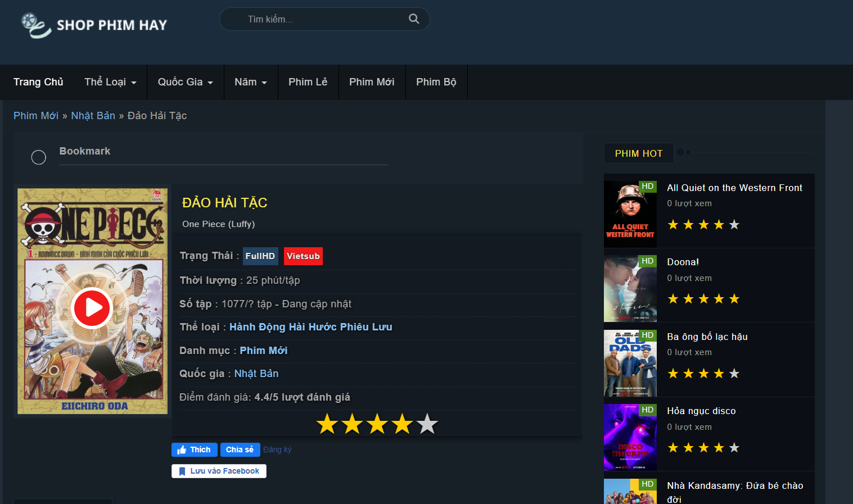Click the first star under All Quiet on the Western Front
Screen dimensions: 853x504
tap(673, 225)
